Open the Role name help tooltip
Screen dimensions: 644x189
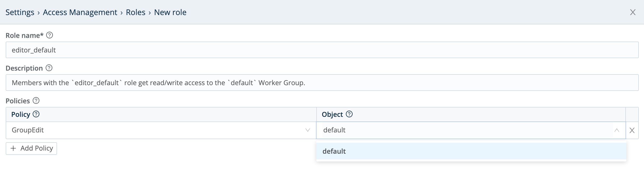point(50,35)
